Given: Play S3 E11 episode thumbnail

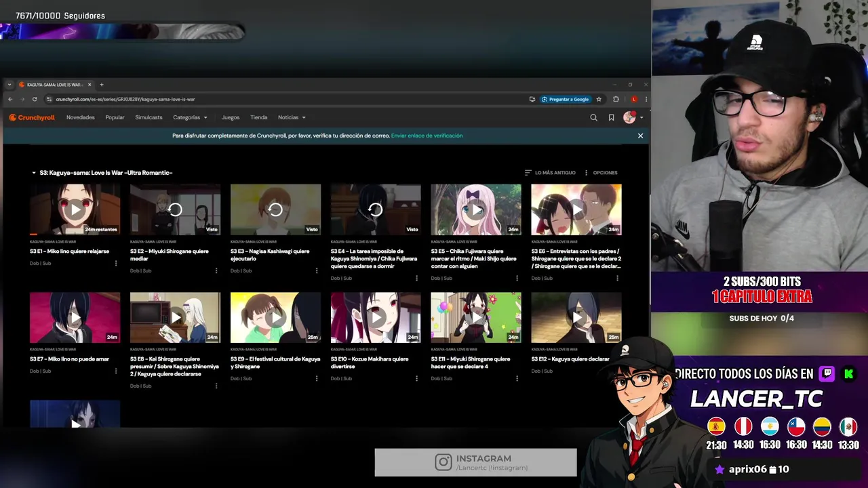Looking at the screenshot, I should [x=476, y=317].
